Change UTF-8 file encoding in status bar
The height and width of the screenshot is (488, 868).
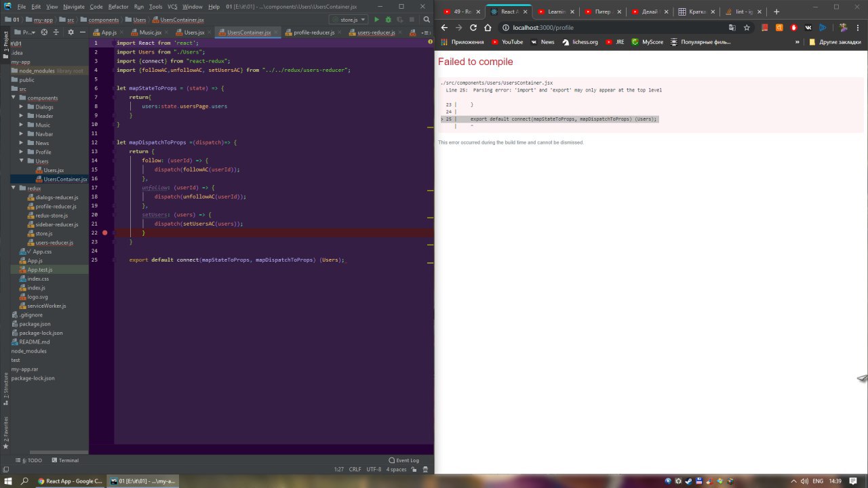(374, 469)
